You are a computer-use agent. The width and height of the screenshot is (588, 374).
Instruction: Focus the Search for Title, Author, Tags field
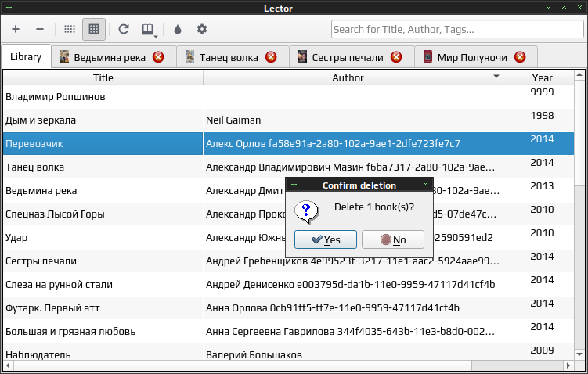[x=457, y=29]
